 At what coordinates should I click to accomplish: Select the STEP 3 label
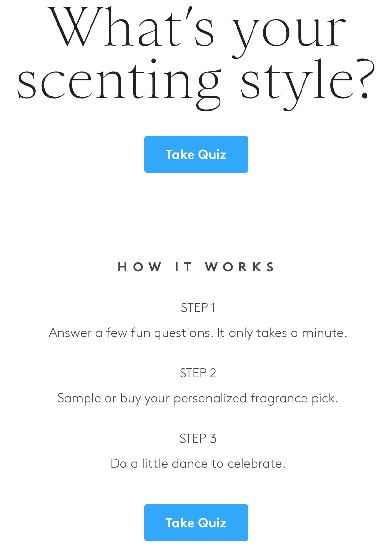pos(198,439)
